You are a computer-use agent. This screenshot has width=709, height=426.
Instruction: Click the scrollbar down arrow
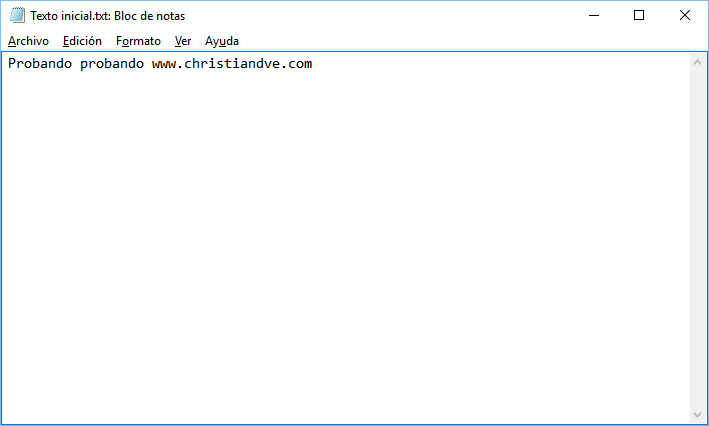tap(697, 415)
